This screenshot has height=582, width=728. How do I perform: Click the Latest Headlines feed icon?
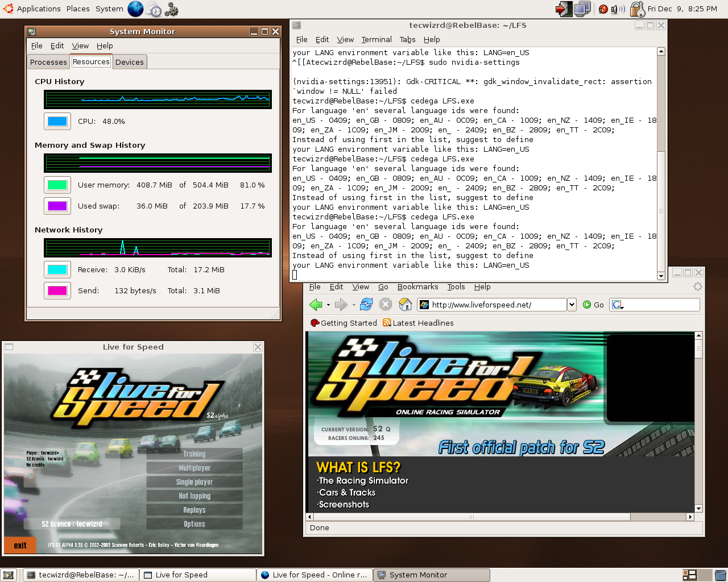tap(387, 323)
